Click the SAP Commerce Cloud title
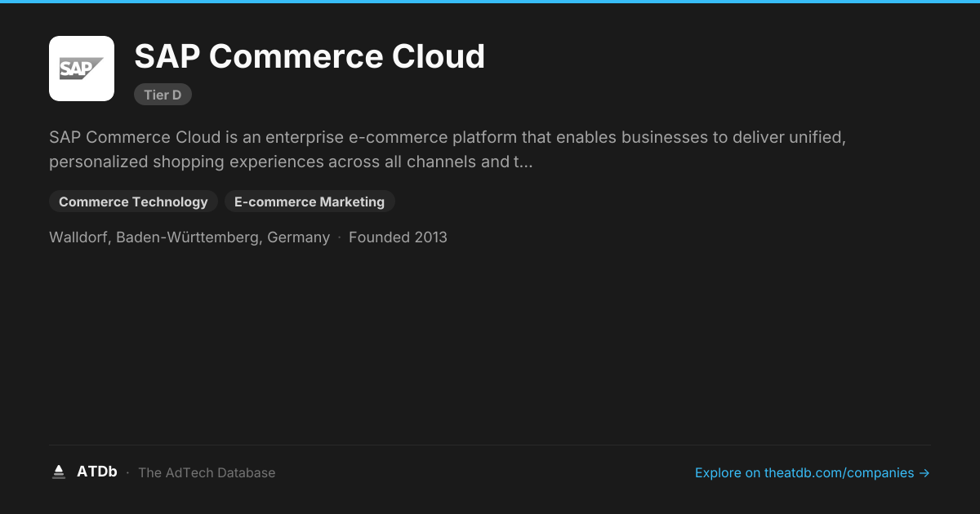 (310, 56)
